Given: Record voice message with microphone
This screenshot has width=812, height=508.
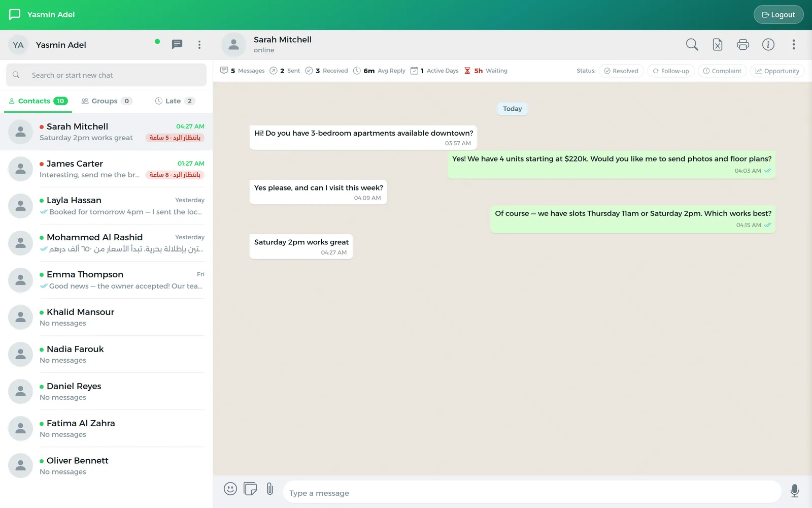Looking at the screenshot, I should (x=795, y=491).
